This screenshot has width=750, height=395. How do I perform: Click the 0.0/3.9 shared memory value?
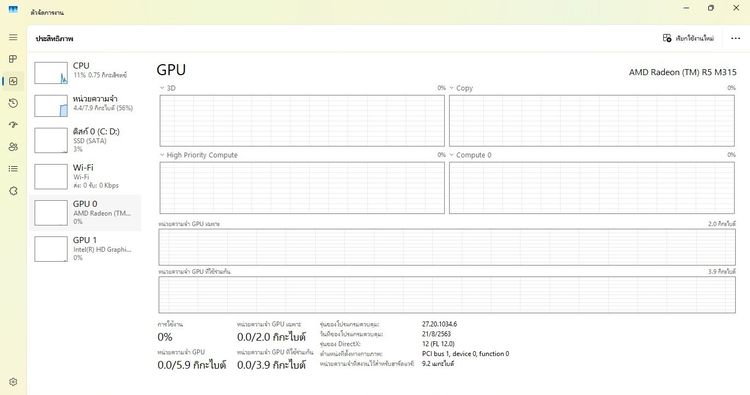point(271,365)
